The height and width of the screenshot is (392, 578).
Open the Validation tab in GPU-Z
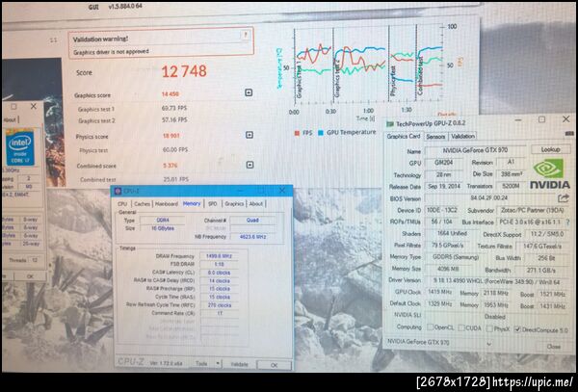tap(462, 137)
